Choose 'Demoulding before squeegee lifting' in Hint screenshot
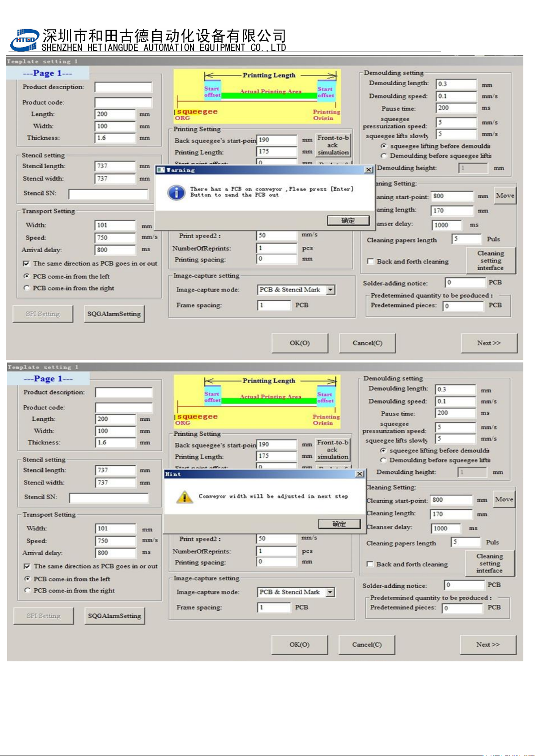 click(x=383, y=460)
